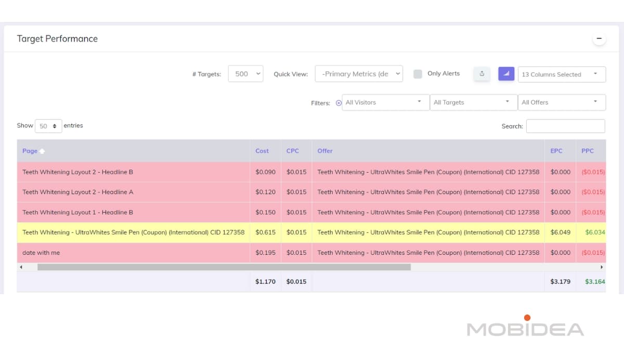Click the total PPC value $3.164
Screen dimensions: 624x364
[595, 282]
